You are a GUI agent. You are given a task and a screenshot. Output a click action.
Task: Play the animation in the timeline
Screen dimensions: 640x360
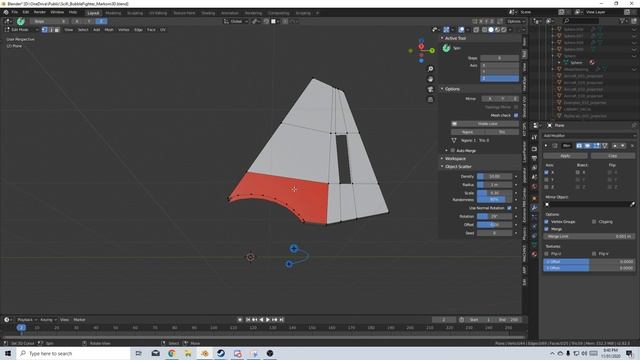(268, 320)
